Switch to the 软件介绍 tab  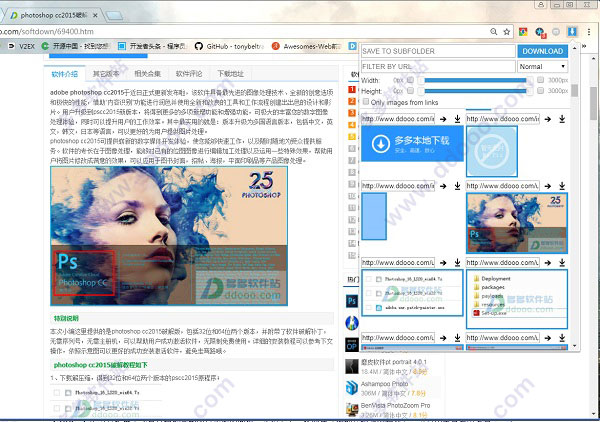pos(65,73)
